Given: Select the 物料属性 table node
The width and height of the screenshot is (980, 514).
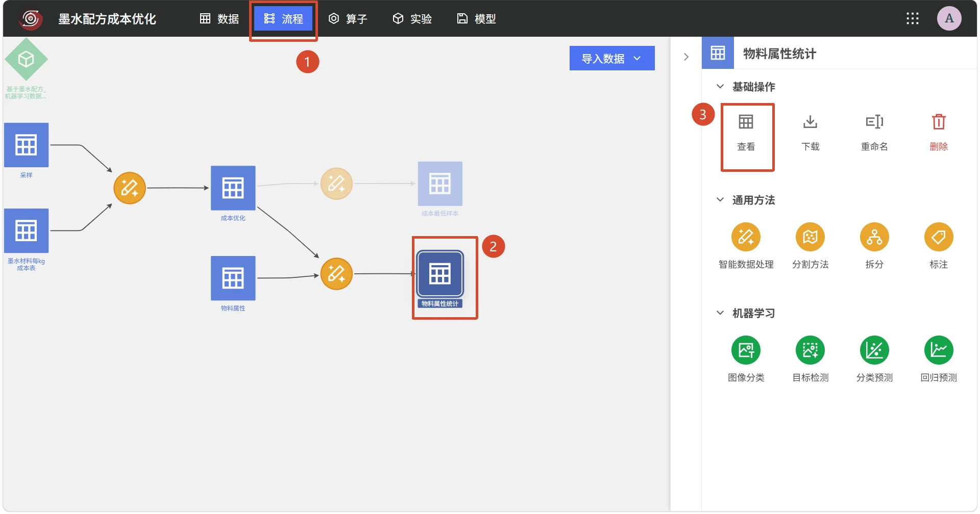Looking at the screenshot, I should [233, 278].
